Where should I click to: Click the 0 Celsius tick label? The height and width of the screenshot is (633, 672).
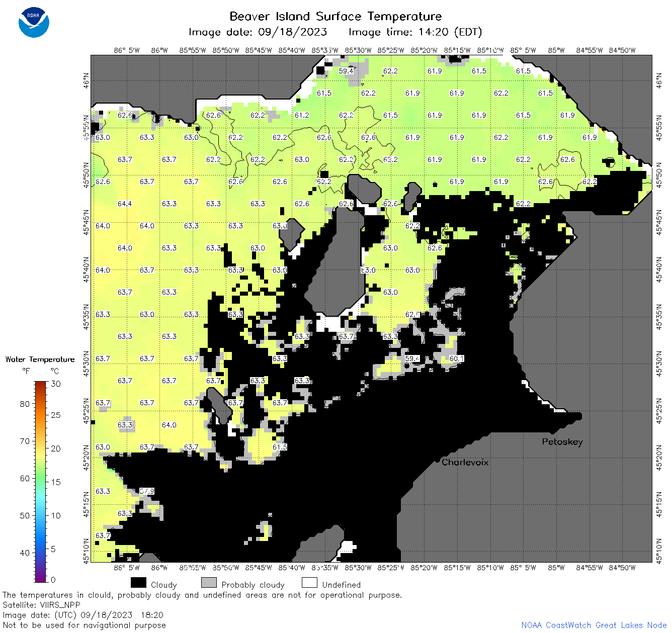click(x=53, y=580)
